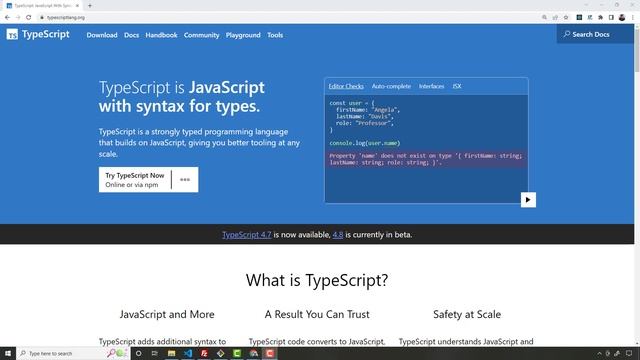Image resolution: width=640 pixels, height=360 pixels.
Task: Click the Safety at Scale heading
Action: tap(467, 314)
